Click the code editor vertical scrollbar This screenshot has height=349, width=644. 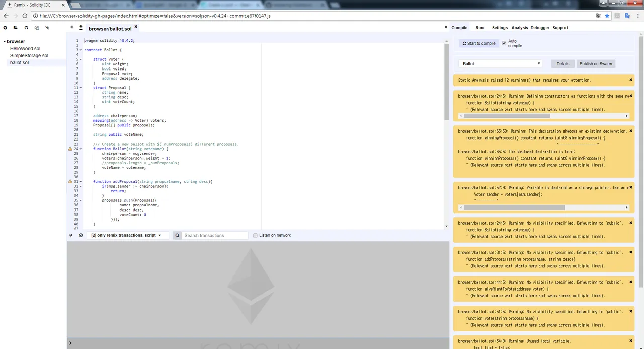[x=447, y=82]
